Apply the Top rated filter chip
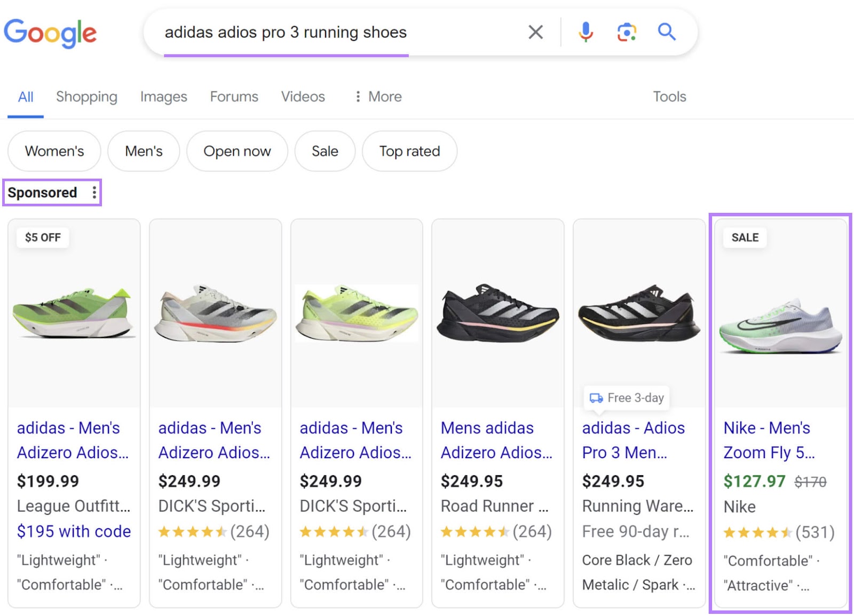 pos(409,151)
